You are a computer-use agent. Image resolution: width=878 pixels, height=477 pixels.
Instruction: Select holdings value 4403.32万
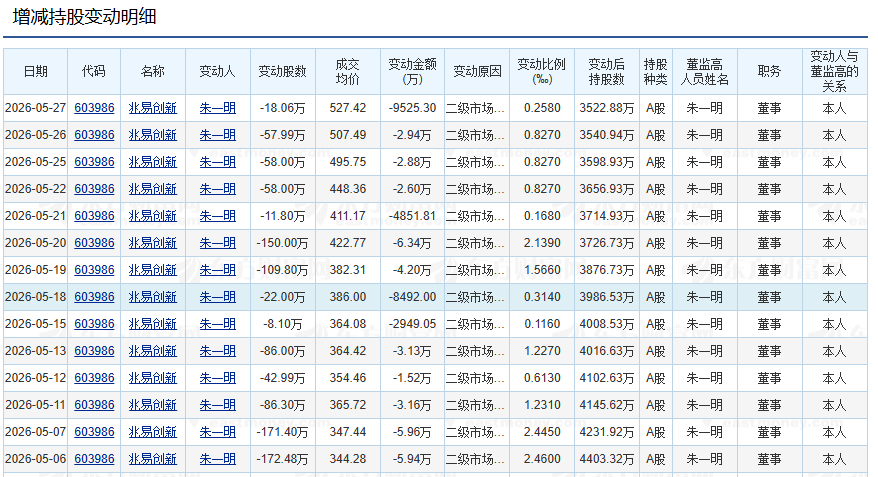(x=607, y=459)
